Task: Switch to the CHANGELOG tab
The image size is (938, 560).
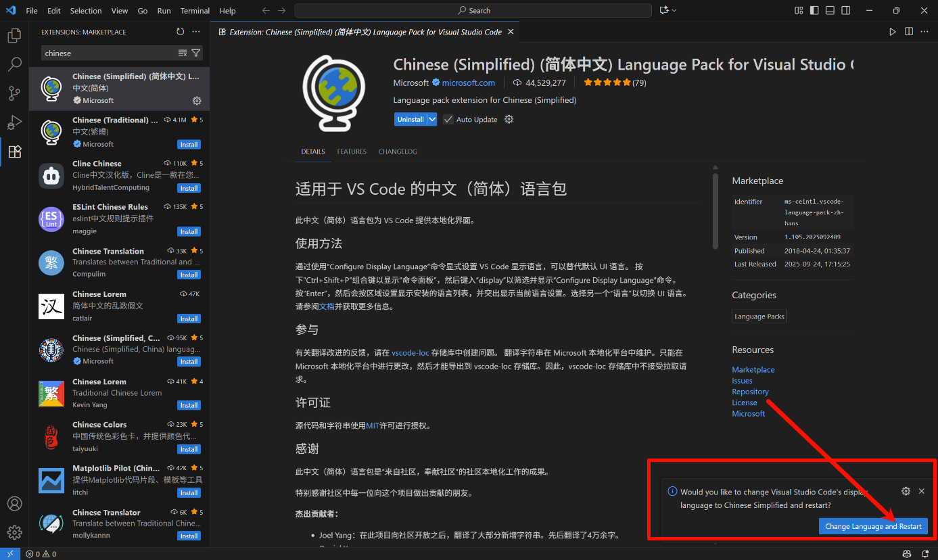Action: [x=398, y=151]
